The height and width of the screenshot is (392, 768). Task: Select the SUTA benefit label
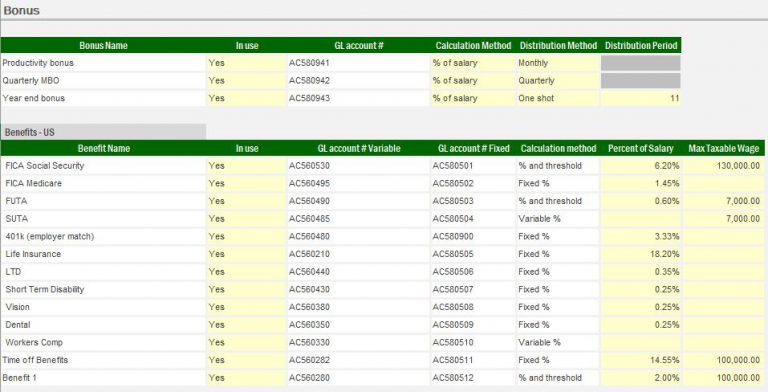(x=17, y=219)
